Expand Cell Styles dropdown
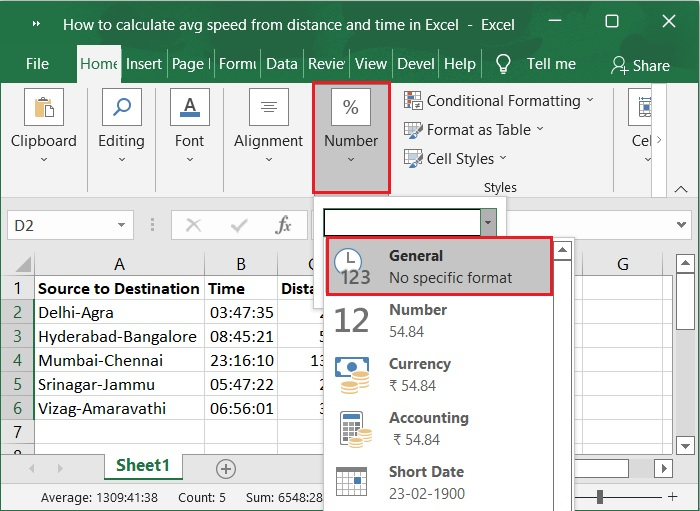 [455, 158]
